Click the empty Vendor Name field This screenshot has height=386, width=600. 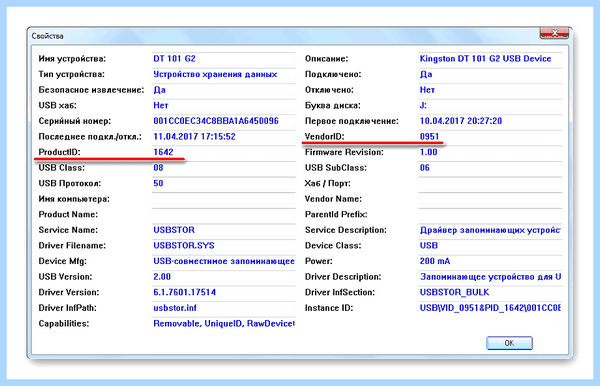(490, 199)
